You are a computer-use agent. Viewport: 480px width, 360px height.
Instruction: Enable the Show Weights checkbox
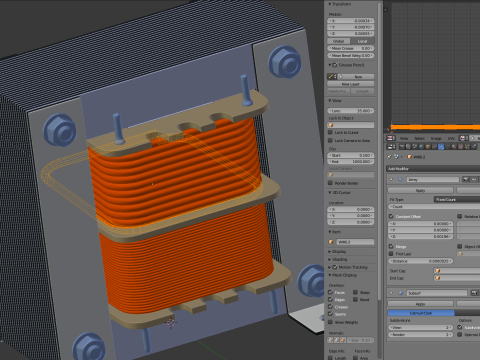tap(330, 322)
